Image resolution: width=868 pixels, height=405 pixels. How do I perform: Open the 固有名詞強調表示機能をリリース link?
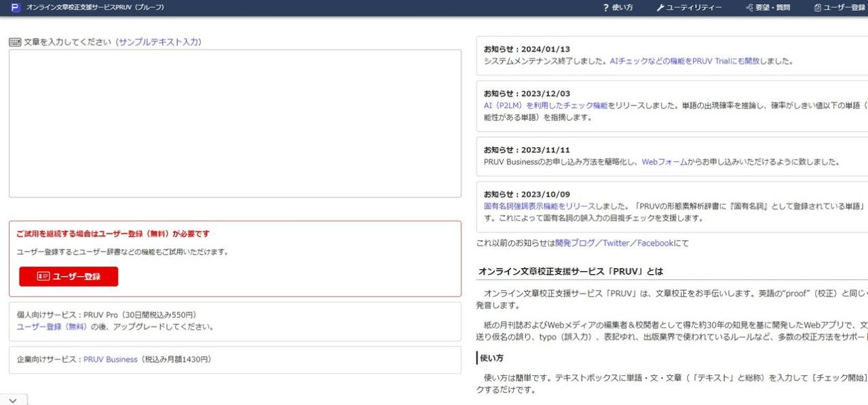coord(540,206)
